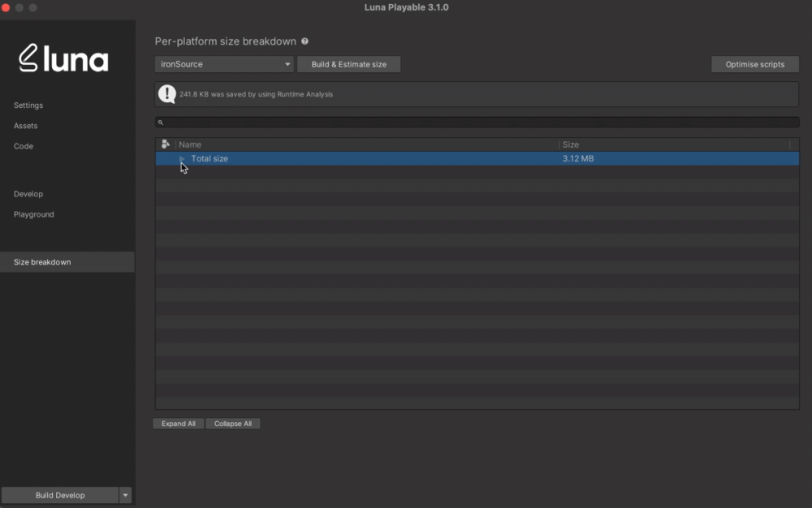The image size is (812, 508).
Task: Open the ironSource platform dropdown
Action: (x=224, y=64)
